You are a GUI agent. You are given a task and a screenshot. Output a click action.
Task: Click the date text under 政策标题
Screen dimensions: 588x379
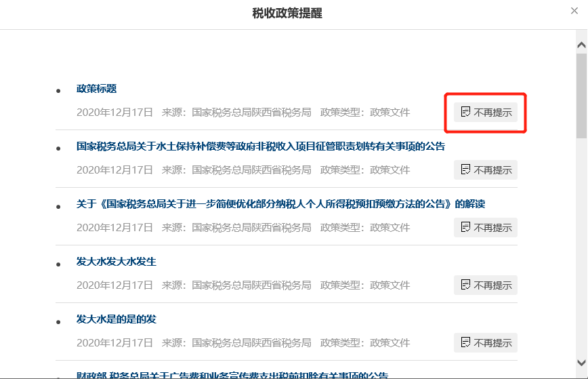(x=114, y=112)
